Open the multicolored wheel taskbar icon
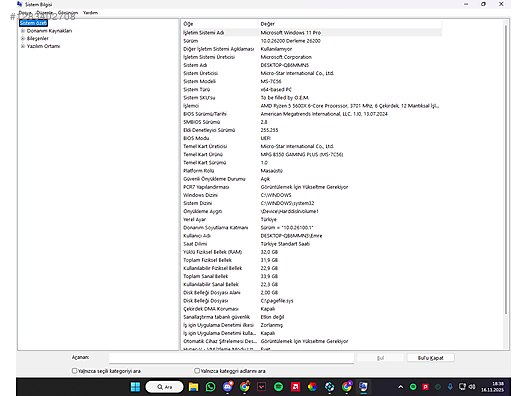This screenshot has width=528, height=396. coord(312,387)
